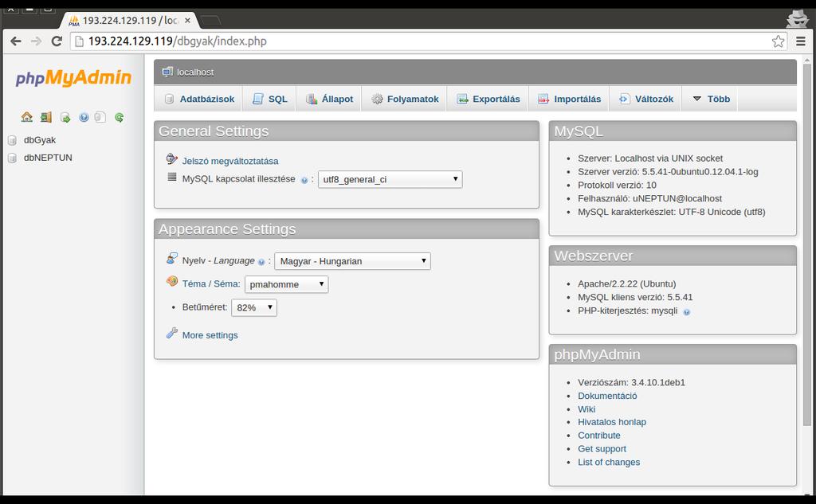Click the 'Protokoll verzió: 10' text
The image size is (816, 504).
click(617, 186)
